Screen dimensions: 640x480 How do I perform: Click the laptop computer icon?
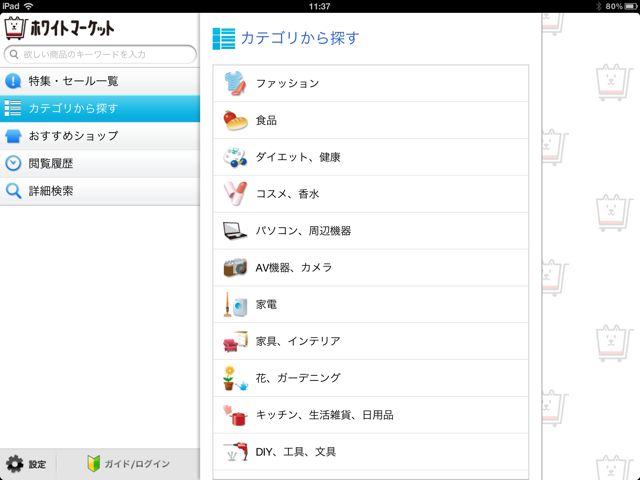[x=235, y=231]
